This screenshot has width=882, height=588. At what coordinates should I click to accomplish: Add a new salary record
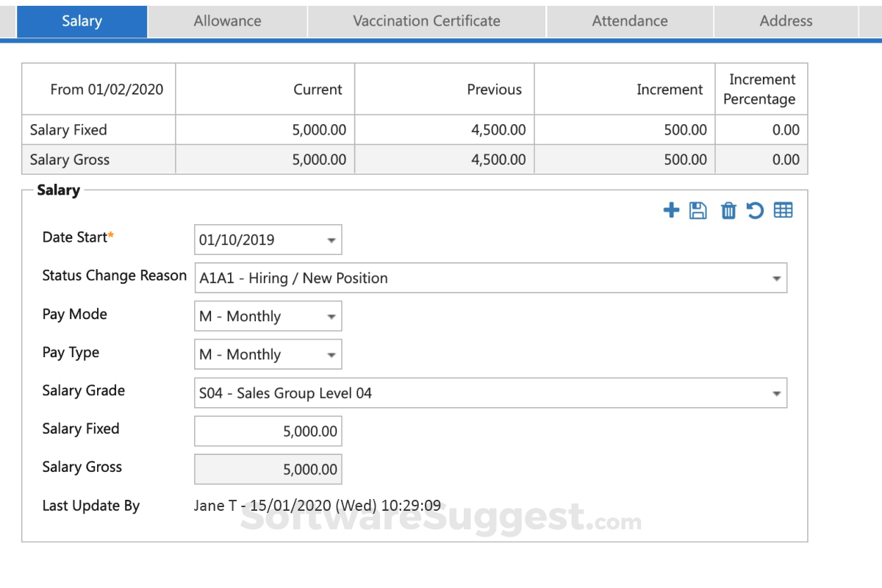671,210
